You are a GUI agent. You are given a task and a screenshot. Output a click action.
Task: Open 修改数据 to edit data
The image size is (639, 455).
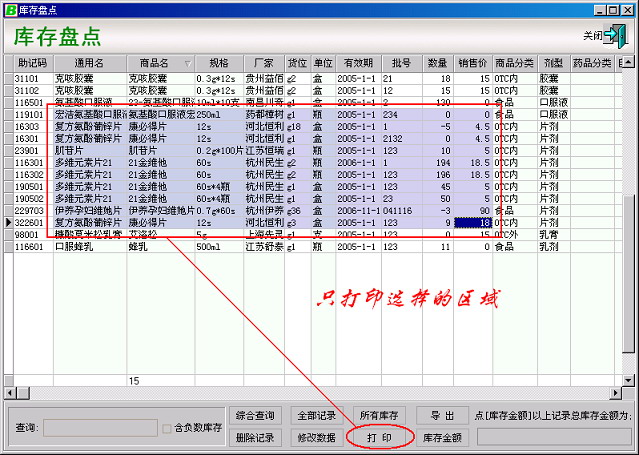tap(316, 437)
